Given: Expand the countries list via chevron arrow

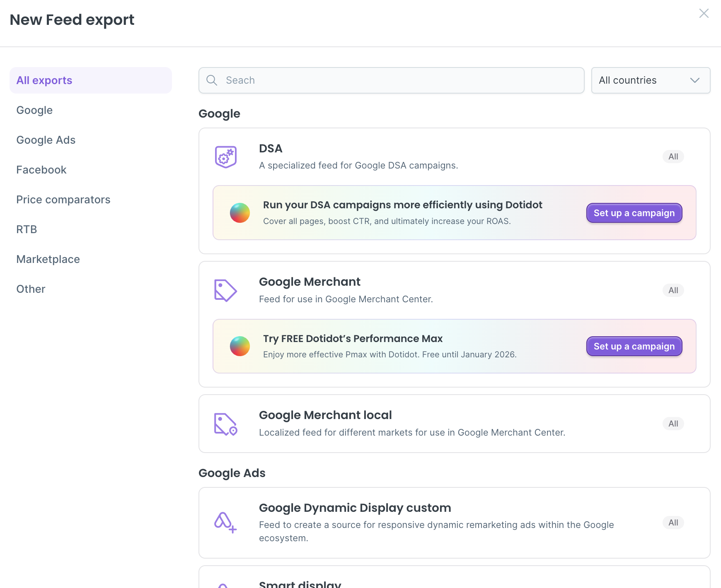Looking at the screenshot, I should [695, 80].
